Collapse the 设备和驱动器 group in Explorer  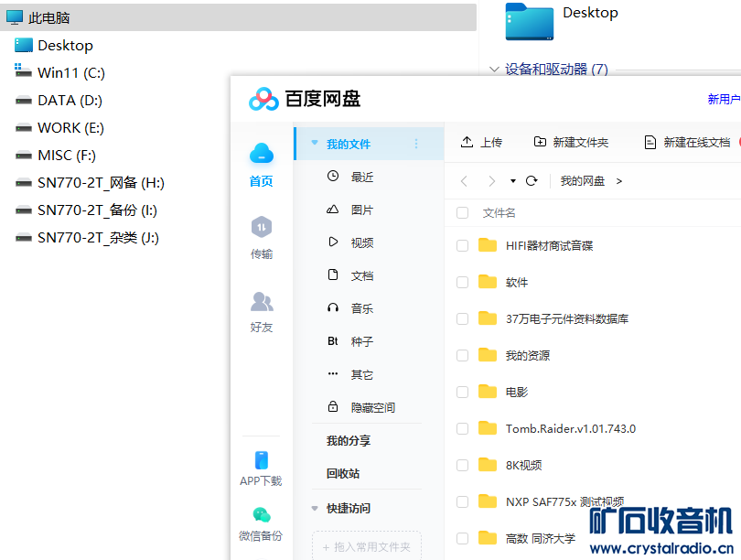tap(494, 69)
